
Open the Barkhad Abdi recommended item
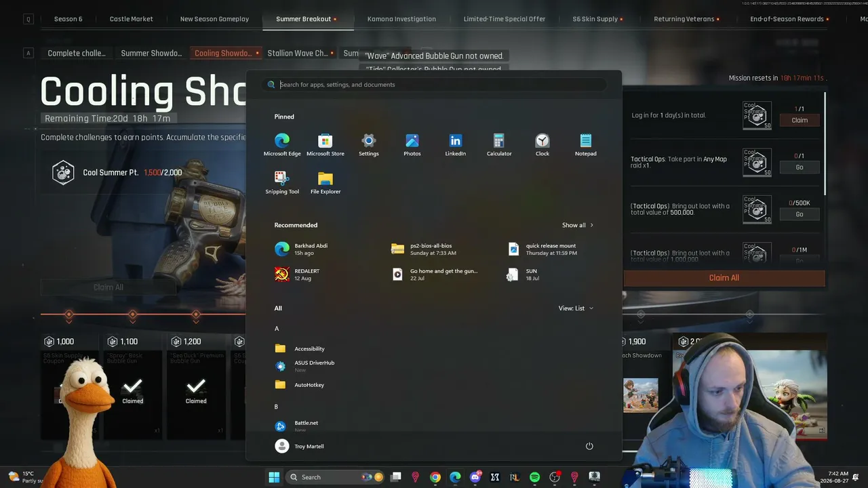[x=301, y=249]
